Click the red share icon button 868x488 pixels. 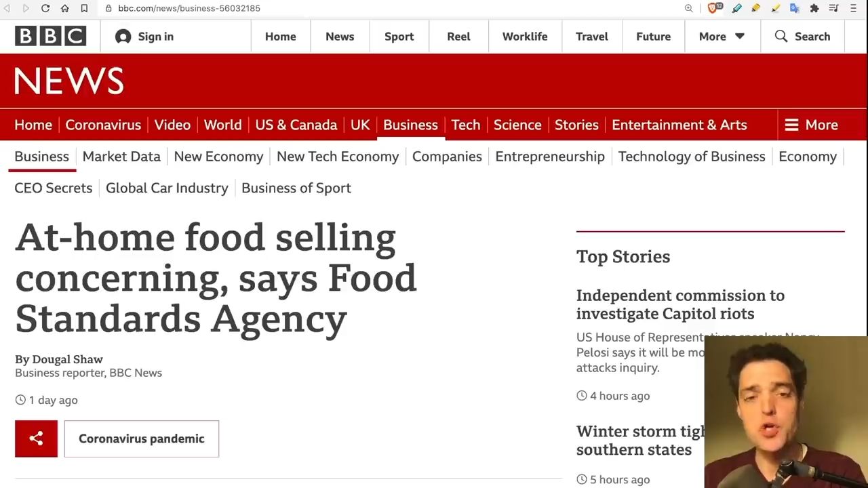tap(37, 439)
